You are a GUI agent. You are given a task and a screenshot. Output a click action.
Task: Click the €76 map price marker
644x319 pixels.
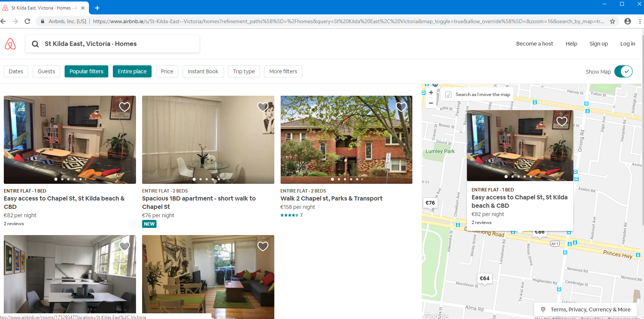(430, 203)
